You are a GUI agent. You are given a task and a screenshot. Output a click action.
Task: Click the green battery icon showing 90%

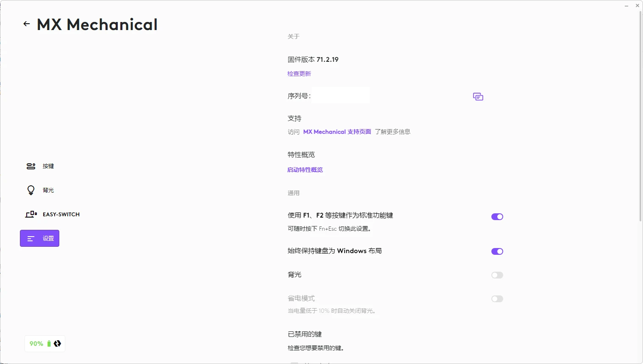48,343
